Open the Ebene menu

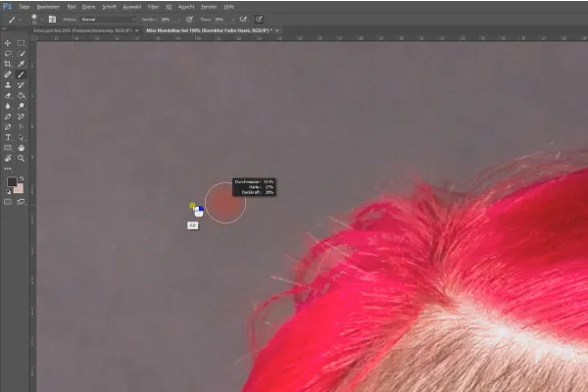coord(88,7)
